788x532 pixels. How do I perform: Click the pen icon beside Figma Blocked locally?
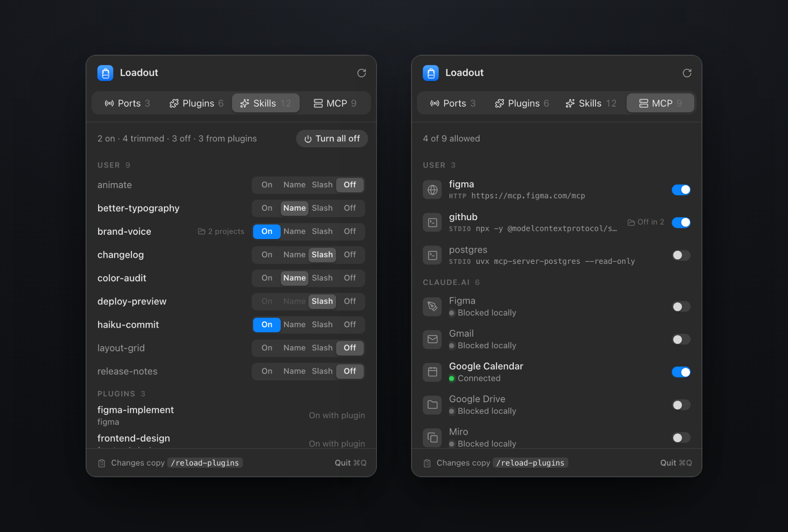pyautogui.click(x=433, y=306)
